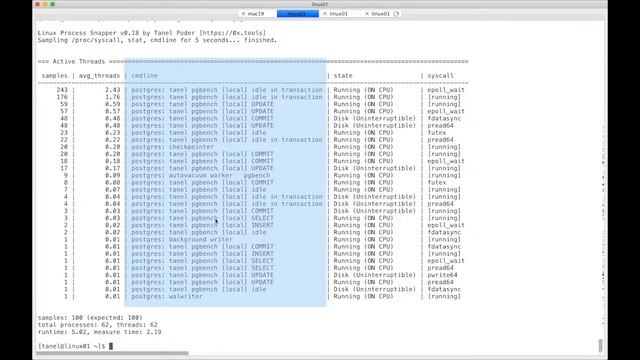640x360 pixels.
Task: Click the green zoom window button
Action: pos(53,4)
